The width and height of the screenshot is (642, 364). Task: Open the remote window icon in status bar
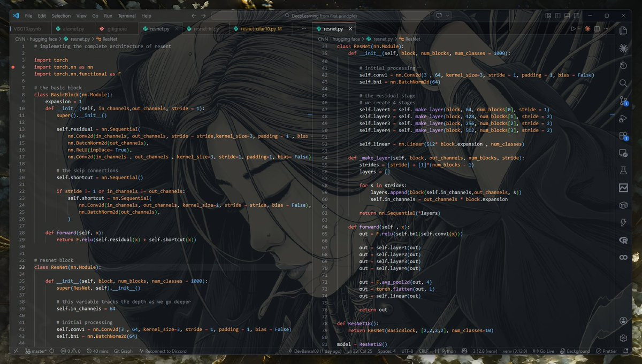coord(16,351)
